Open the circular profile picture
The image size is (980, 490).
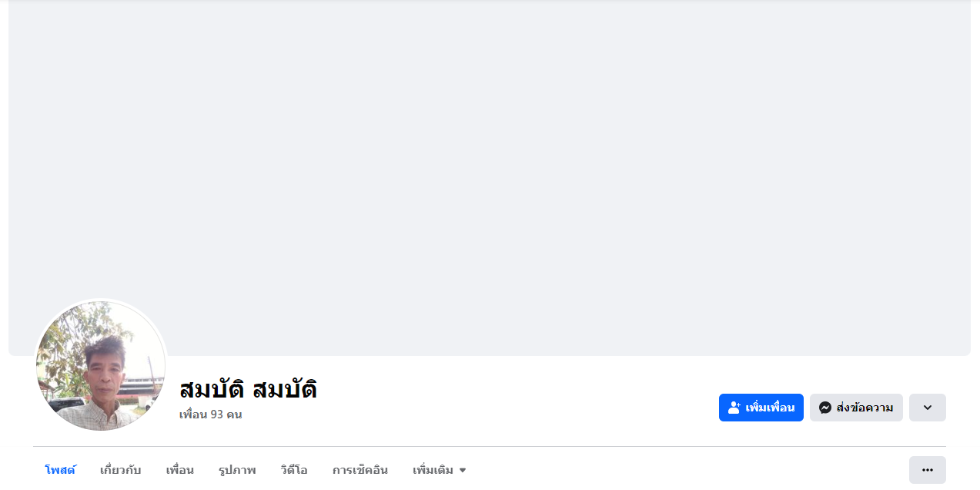coord(101,366)
